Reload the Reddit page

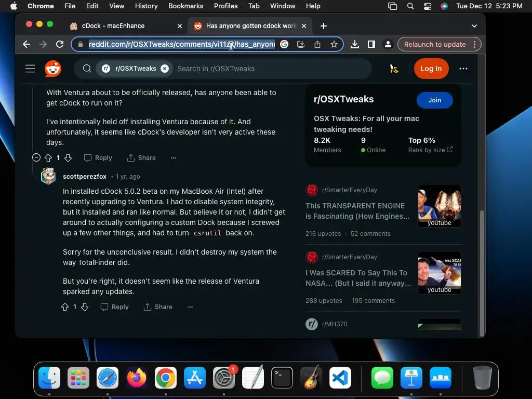point(60,44)
